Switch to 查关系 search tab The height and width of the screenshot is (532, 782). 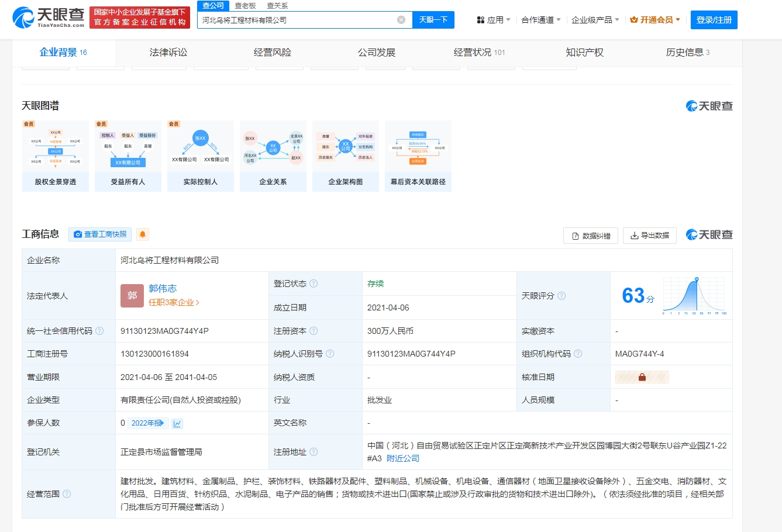(x=277, y=5)
